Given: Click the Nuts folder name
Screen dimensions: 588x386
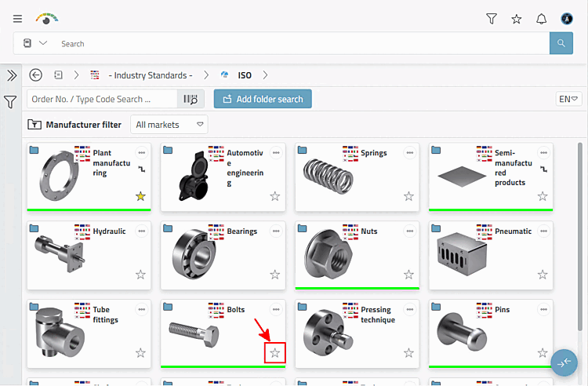Looking at the screenshot, I should 369,231.
